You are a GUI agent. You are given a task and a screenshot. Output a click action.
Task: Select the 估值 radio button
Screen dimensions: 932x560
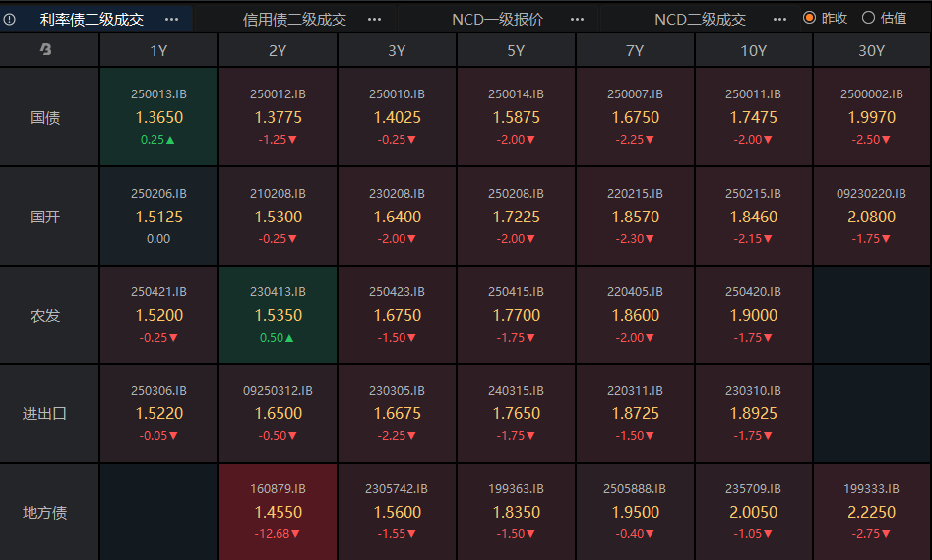click(x=868, y=18)
